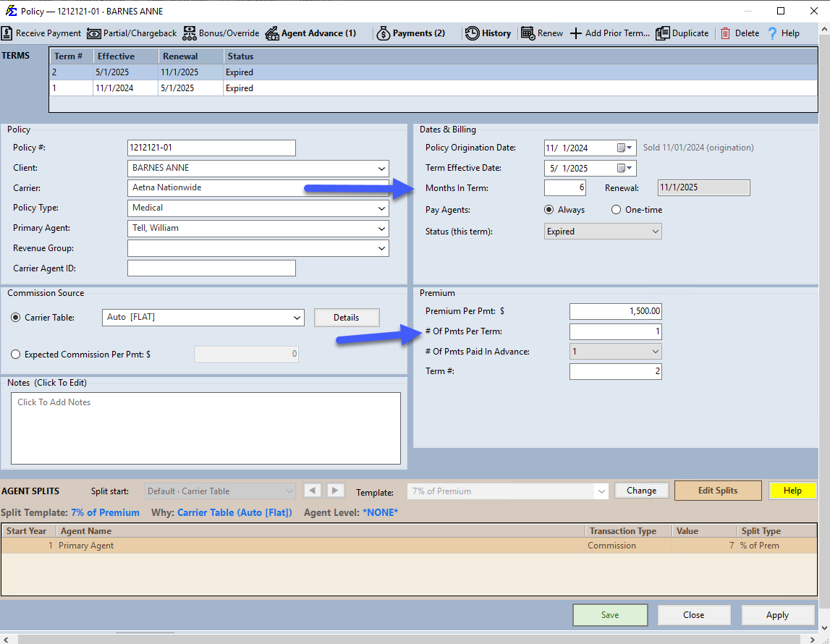Viewport: 830px width, 644px height.
Task: Click the Term # input field
Action: click(x=616, y=371)
